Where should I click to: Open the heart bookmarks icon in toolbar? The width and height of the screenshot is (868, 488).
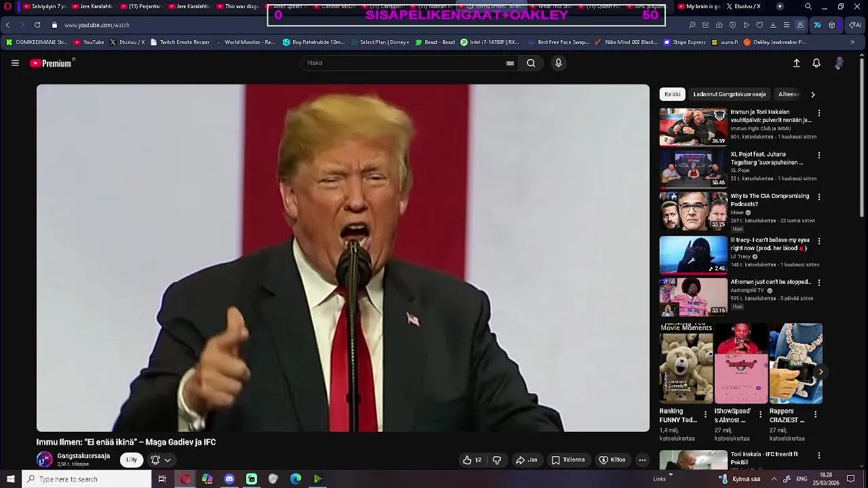759,25
